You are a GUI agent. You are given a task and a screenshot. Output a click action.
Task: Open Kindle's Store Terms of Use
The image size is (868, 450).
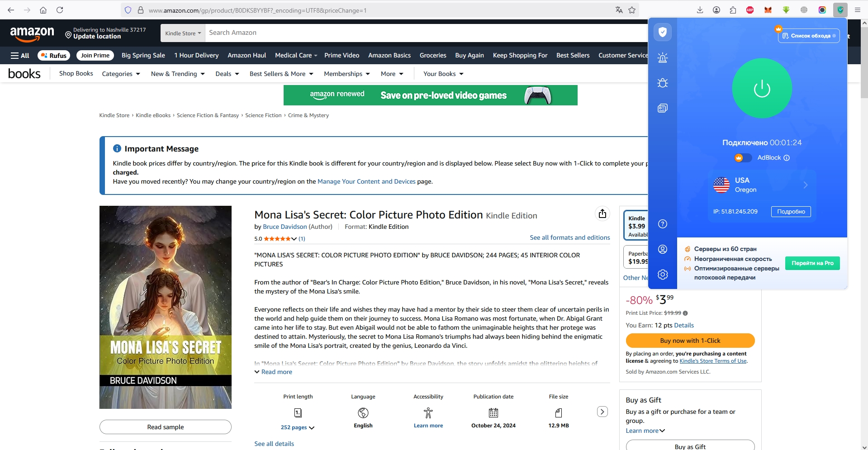pos(713,361)
